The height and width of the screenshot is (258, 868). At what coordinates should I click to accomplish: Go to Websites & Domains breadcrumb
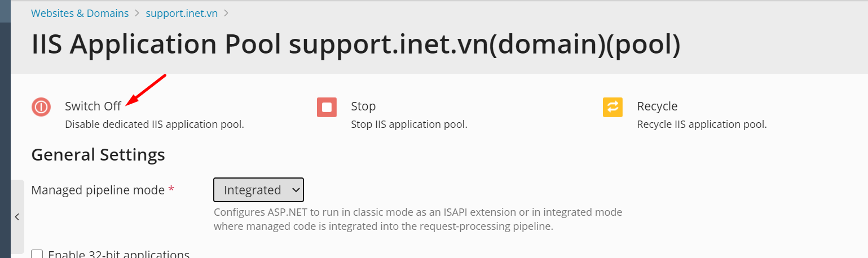pyautogui.click(x=80, y=13)
